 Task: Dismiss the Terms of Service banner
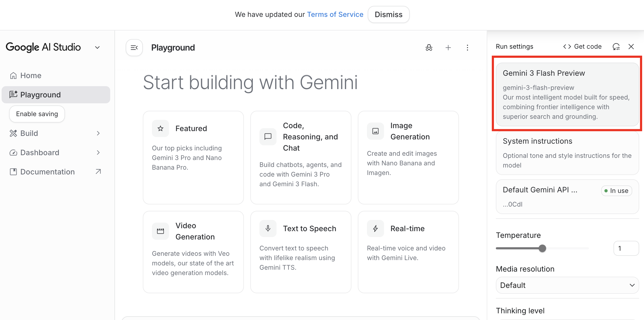coord(388,14)
